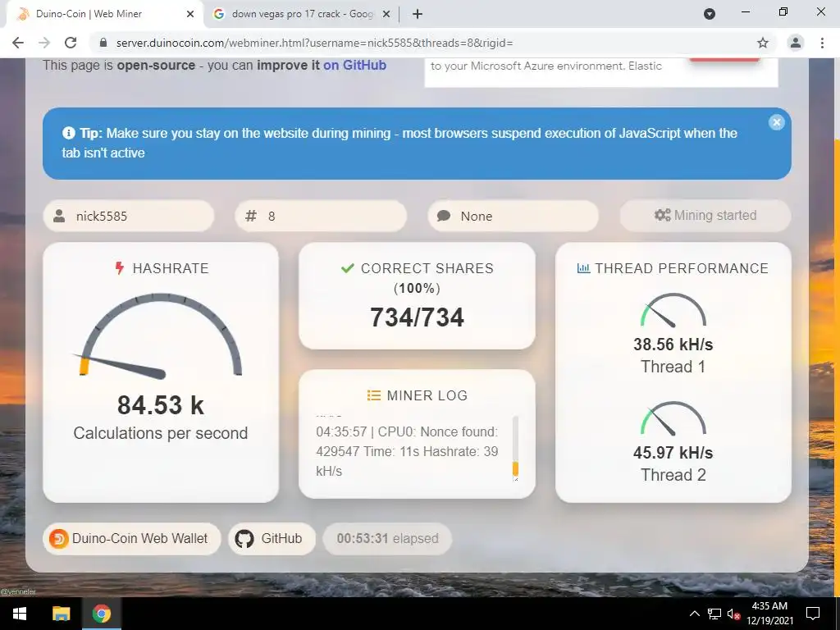Click the list icon beside Miner Log

point(373,395)
